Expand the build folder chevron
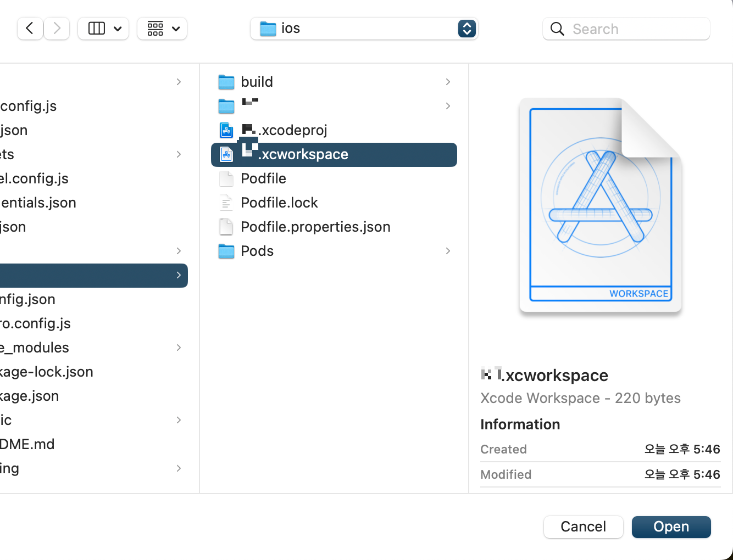Image resolution: width=733 pixels, height=560 pixels. point(448,82)
